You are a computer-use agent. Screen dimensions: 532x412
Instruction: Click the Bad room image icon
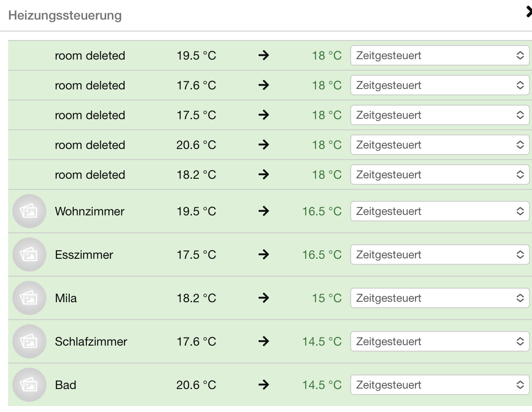29,385
